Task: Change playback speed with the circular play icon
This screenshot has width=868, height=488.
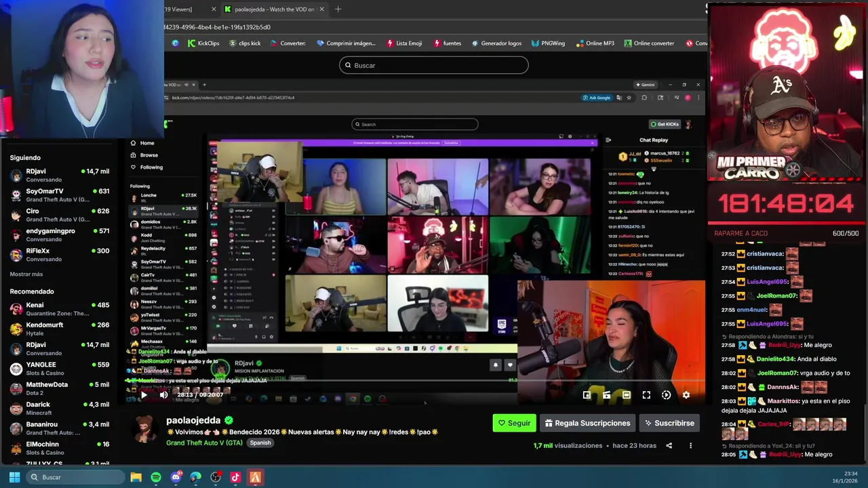Action: point(666,395)
